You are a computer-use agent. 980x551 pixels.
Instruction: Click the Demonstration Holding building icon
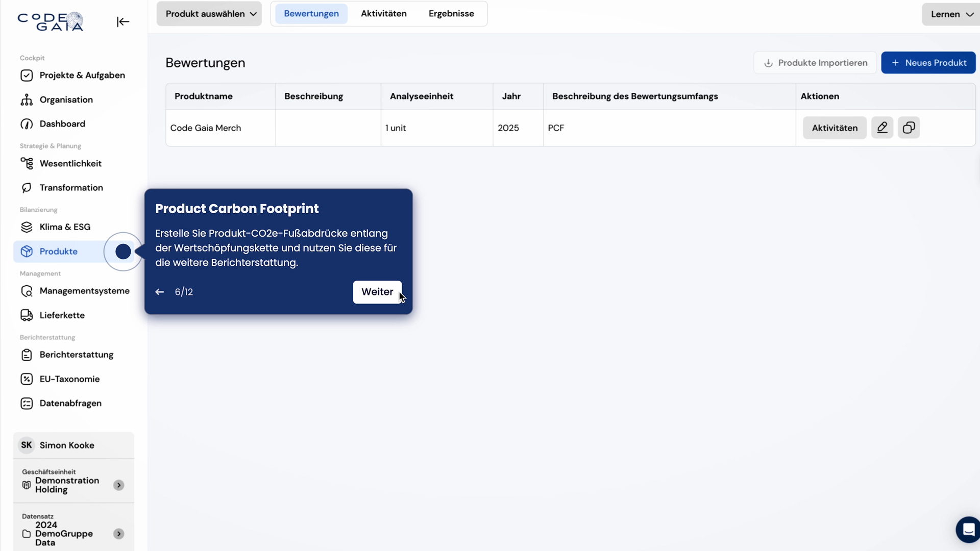coord(27,485)
